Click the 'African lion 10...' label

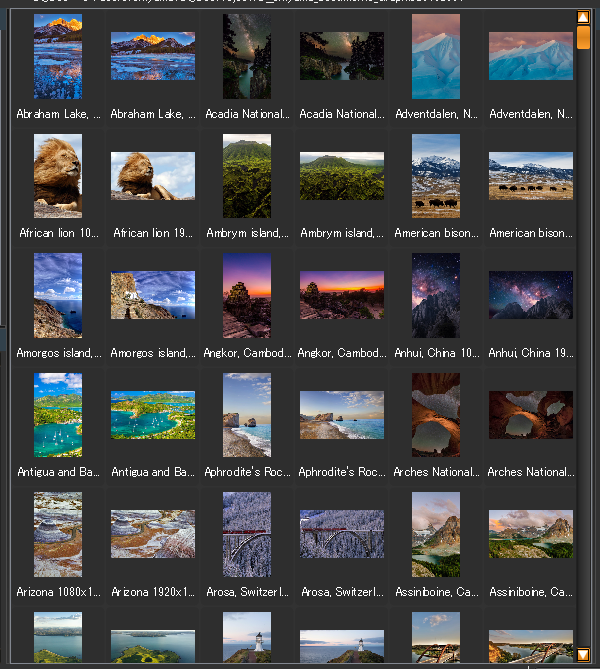point(58,233)
